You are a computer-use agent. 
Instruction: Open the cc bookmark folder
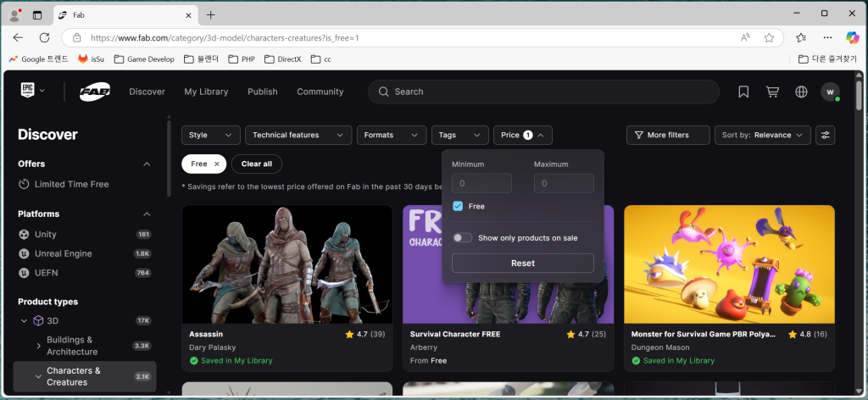321,58
